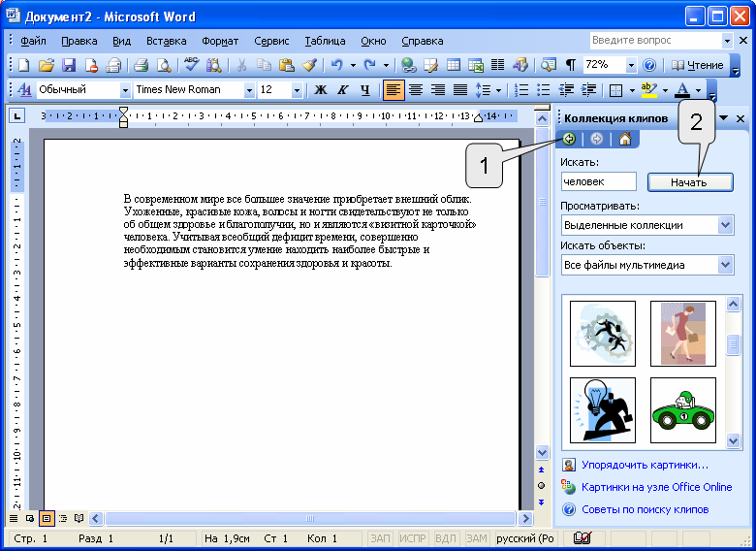Screen dimensions: 756x551
Task: Toggle Underline formatting (Ч)
Action: (365, 90)
